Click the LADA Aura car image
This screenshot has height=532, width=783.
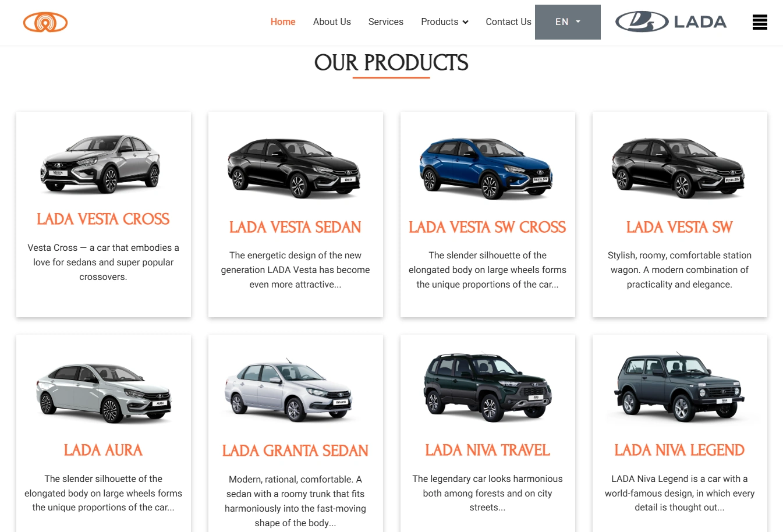point(104,392)
